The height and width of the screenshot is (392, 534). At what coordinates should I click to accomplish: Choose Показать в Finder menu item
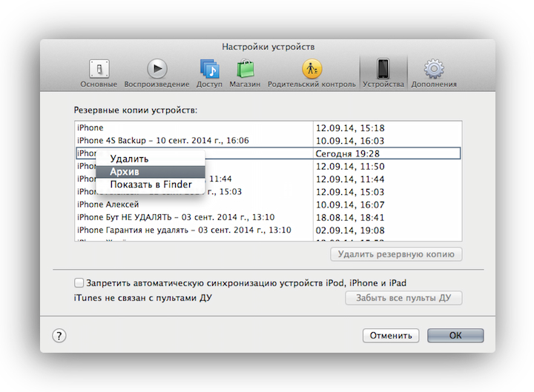(x=151, y=185)
